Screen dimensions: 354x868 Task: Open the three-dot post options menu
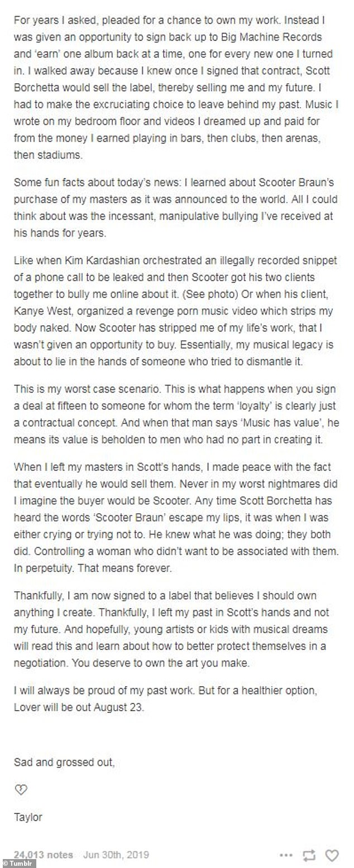coord(286,855)
